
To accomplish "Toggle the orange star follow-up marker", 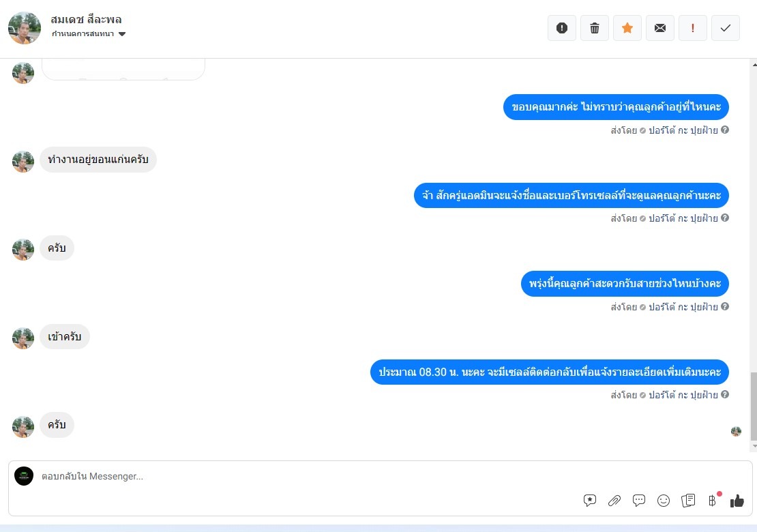I will [627, 28].
